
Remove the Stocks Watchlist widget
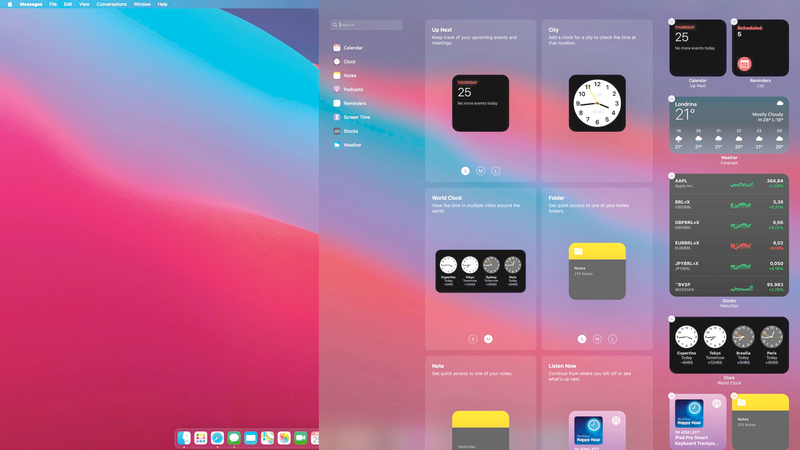(x=671, y=176)
